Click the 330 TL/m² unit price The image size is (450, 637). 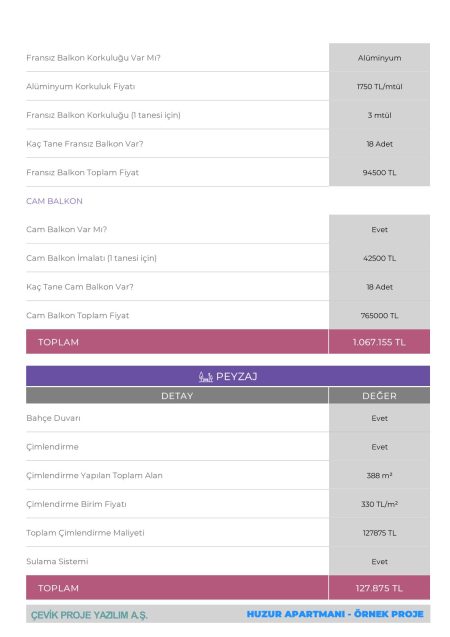click(x=379, y=504)
